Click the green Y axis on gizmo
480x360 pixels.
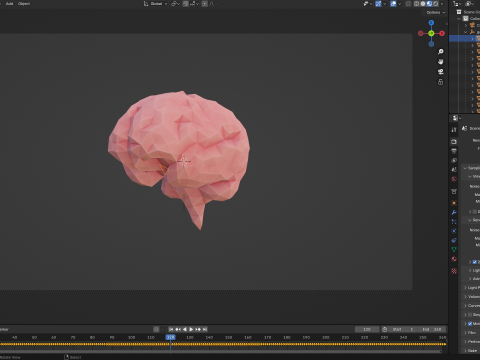pyautogui.click(x=431, y=33)
